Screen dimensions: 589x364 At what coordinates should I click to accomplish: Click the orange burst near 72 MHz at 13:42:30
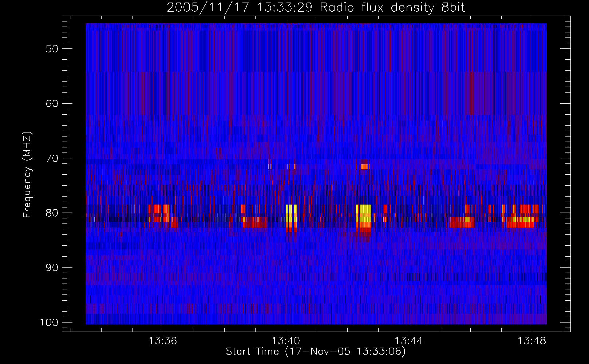(364, 167)
